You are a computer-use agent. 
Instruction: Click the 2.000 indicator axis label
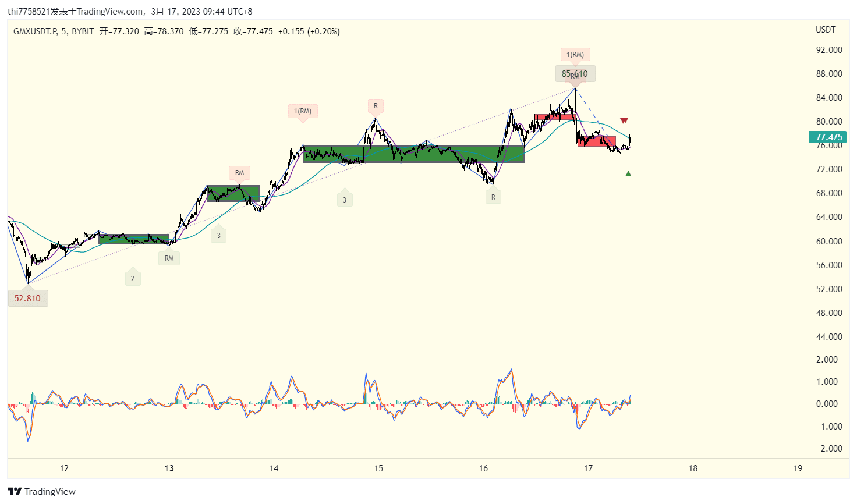[x=827, y=360]
